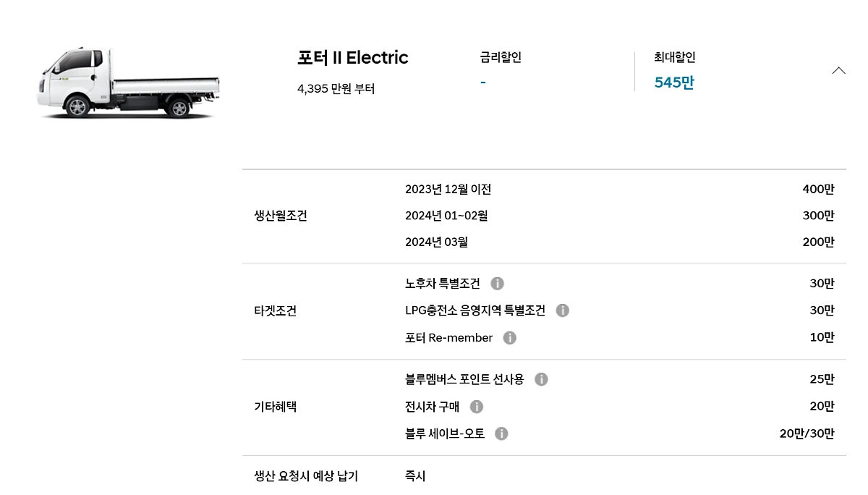
Task: Select the 2023년 12월 이전 row
Action: click(x=448, y=190)
